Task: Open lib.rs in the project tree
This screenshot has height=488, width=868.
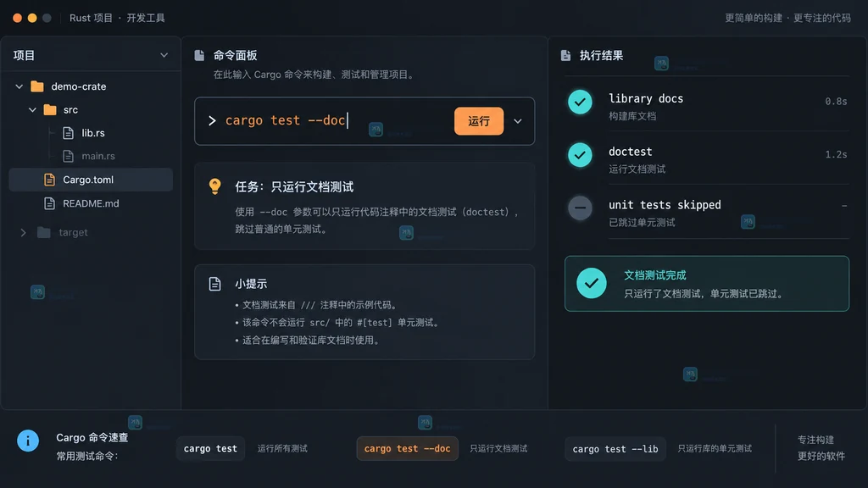Action: pyautogui.click(x=93, y=133)
